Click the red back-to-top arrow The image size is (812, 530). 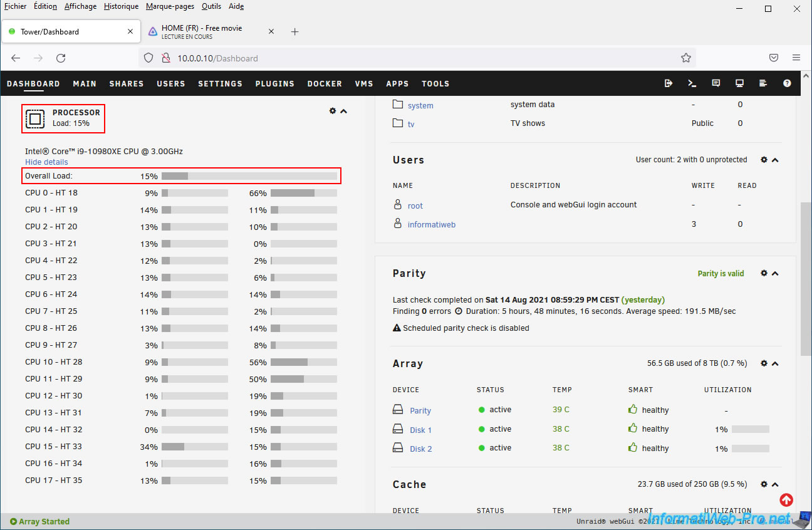(786, 500)
